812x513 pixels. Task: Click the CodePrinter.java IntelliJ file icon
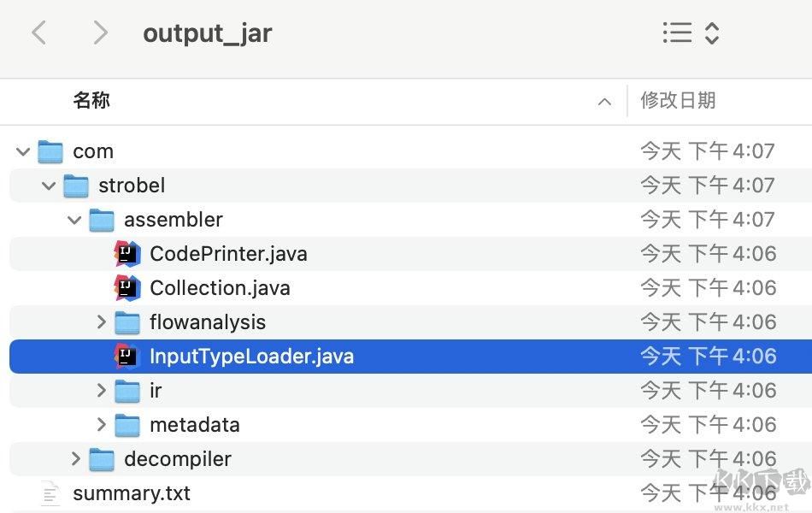[x=127, y=254]
